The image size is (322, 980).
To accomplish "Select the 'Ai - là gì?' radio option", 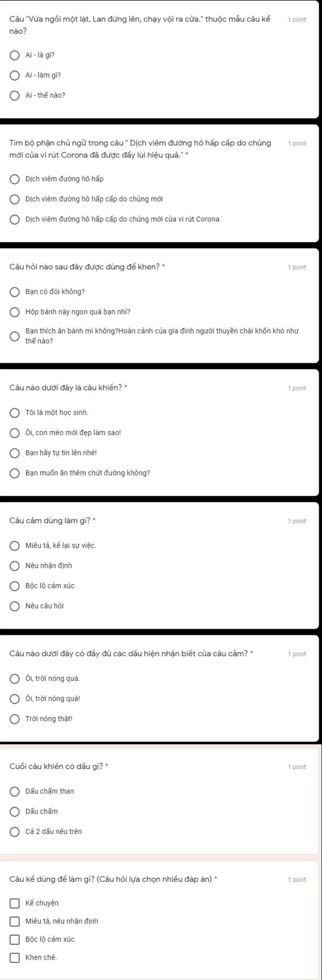I will 14,55.
